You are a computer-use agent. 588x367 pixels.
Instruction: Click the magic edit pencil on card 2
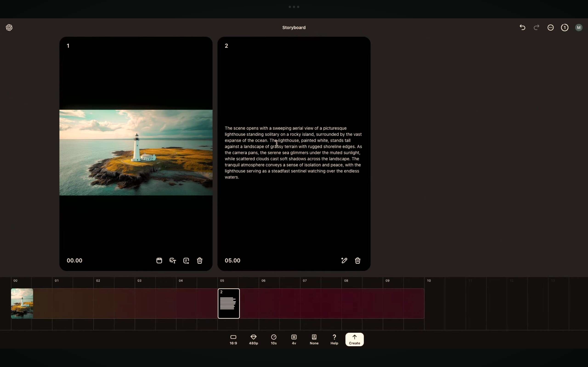(x=344, y=260)
